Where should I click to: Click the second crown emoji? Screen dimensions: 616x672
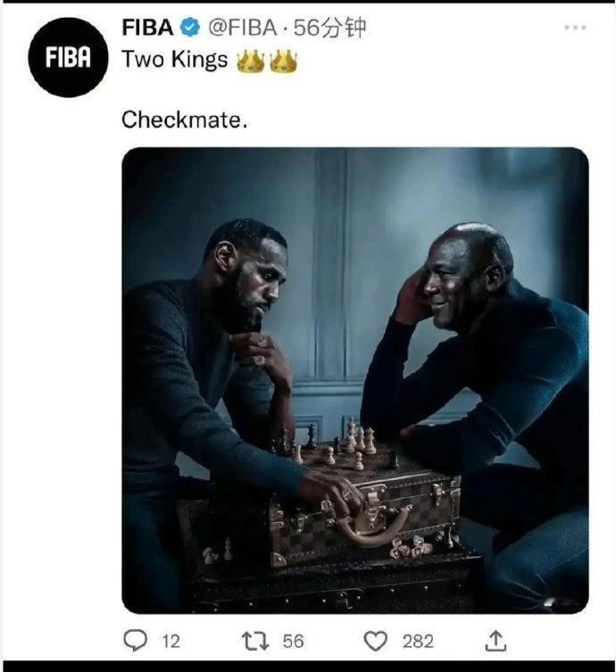[283, 62]
